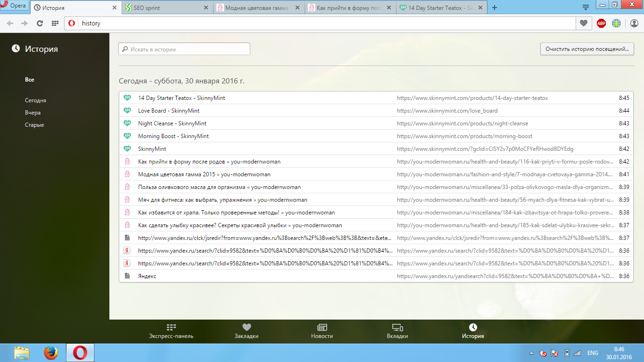Click page icon beside the 'Яндекс' entry
The image size is (644, 362).
coord(127,276)
